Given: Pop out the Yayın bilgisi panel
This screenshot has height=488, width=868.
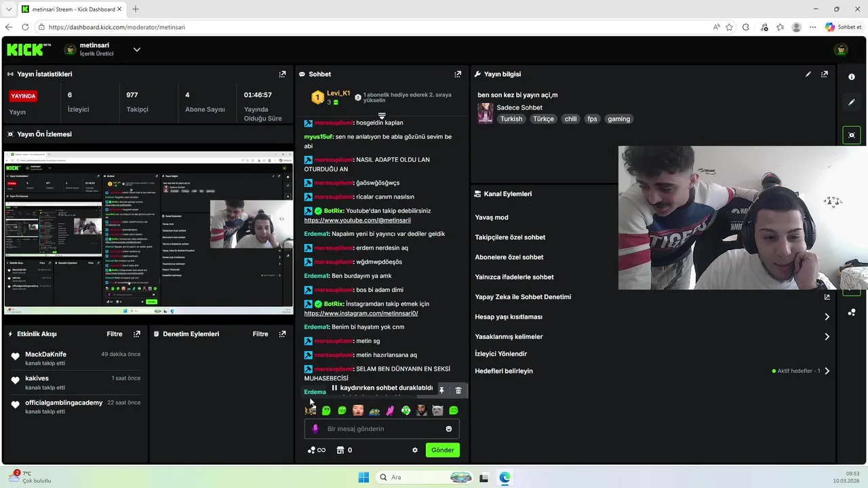Looking at the screenshot, I should (825, 74).
